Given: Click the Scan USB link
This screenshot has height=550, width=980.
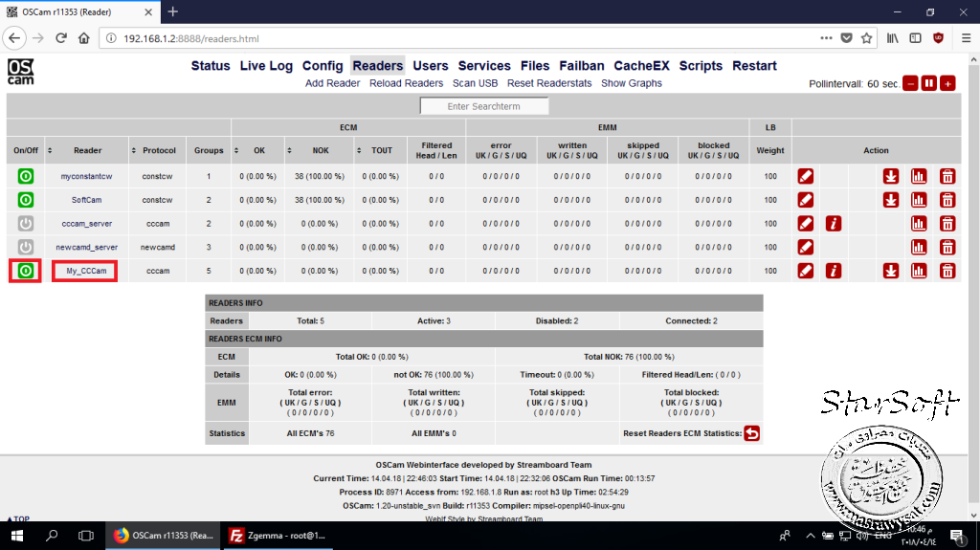Looking at the screenshot, I should 475,83.
